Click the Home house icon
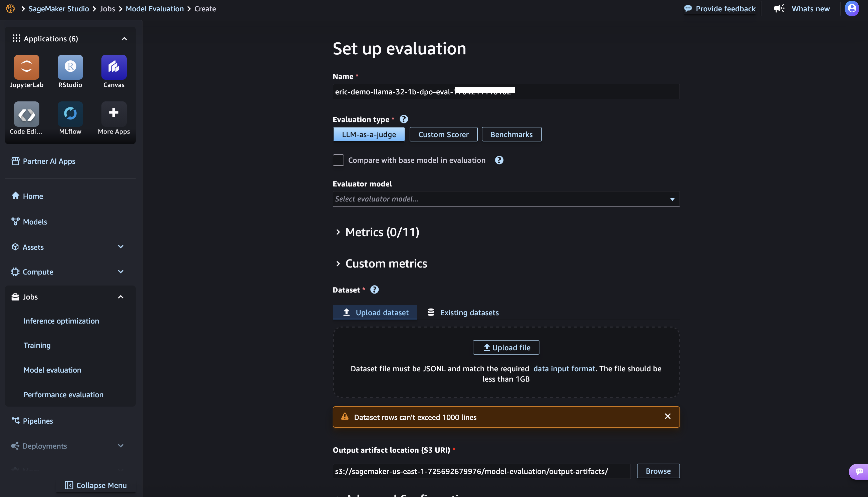 pyautogui.click(x=15, y=195)
